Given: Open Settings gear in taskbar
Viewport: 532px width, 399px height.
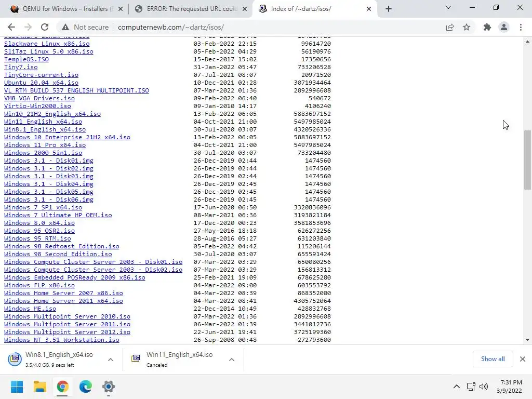Looking at the screenshot, I should click(x=109, y=387).
